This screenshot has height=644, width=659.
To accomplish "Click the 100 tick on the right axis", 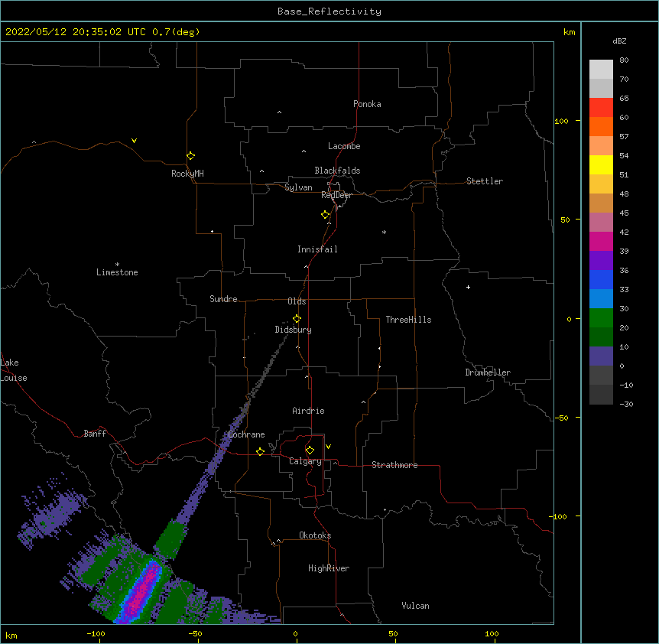I will (561, 122).
